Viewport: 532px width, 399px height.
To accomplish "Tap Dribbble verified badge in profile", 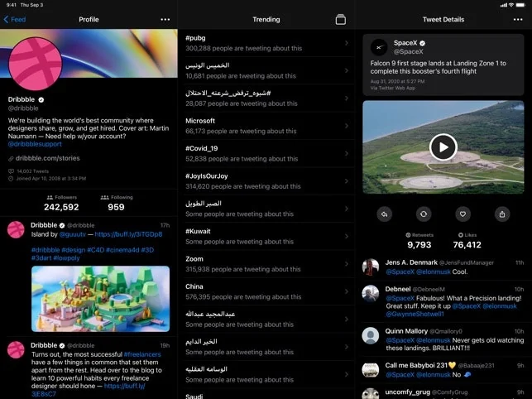I will click(x=41, y=100).
